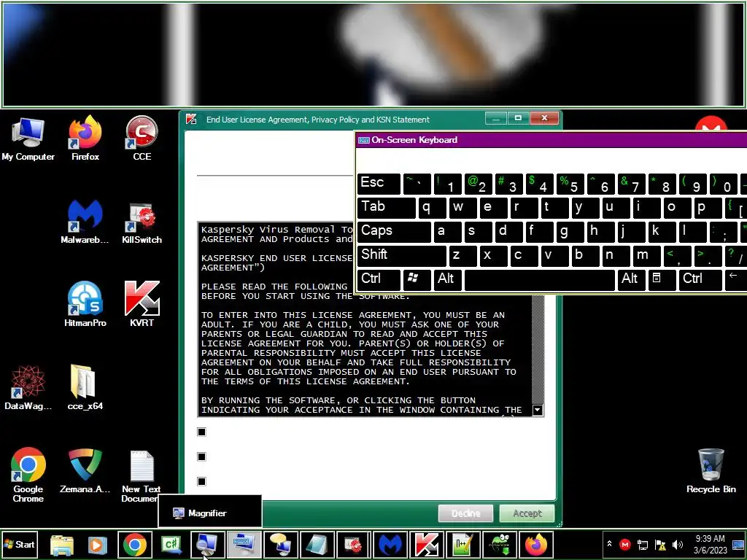Open the network tray icon
Image resolution: width=747 pixels, height=560 pixels.
coord(643,545)
